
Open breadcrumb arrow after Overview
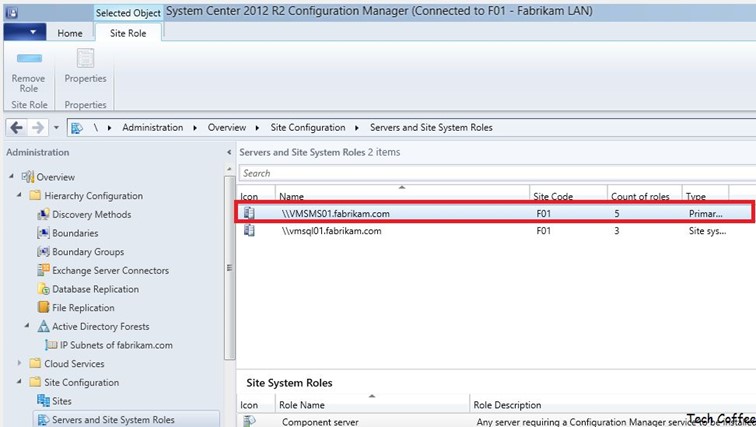point(257,128)
